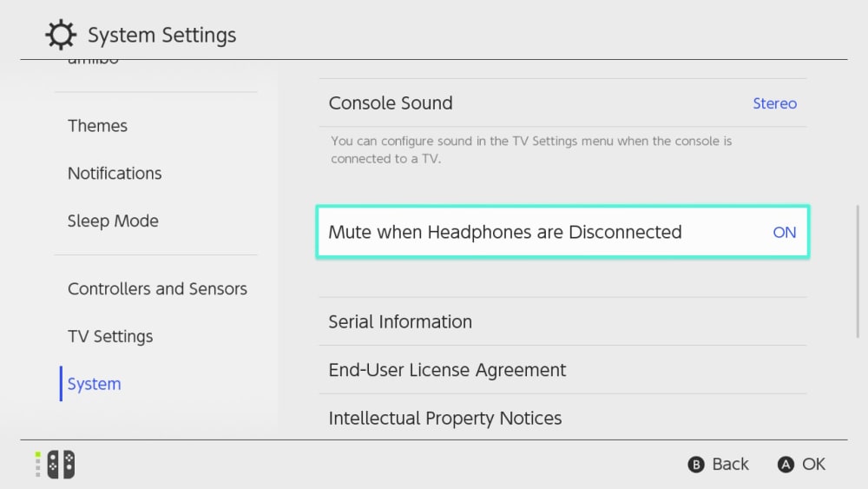View the End-User License Agreement
The height and width of the screenshot is (489, 868).
[x=447, y=370]
